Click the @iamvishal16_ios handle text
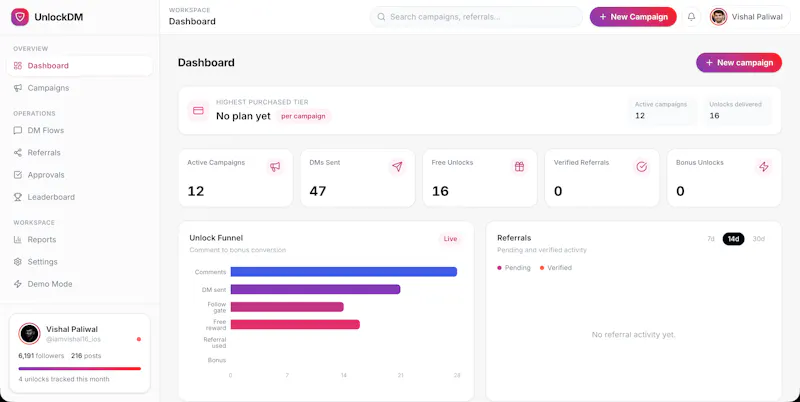This screenshot has width=800, height=402. click(73, 339)
